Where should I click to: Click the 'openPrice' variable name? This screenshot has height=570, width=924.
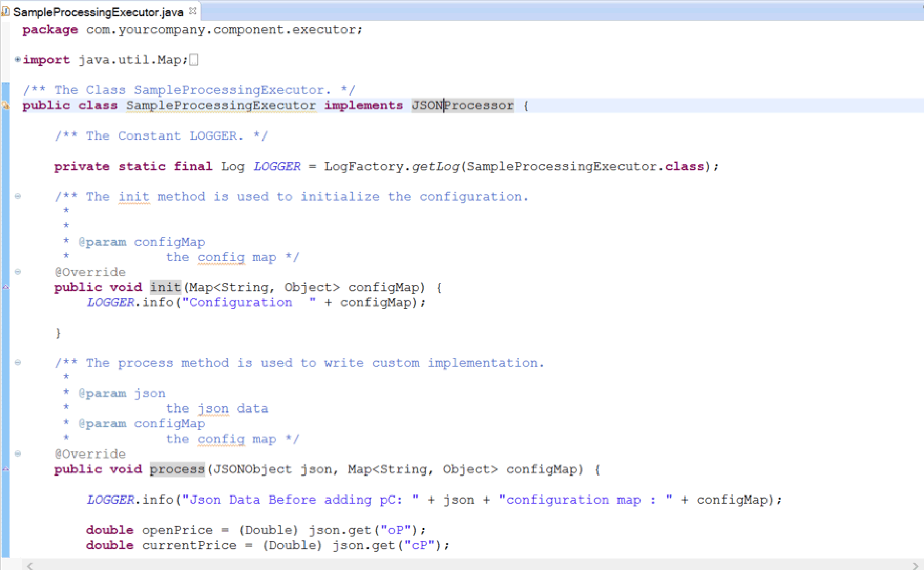tap(177, 530)
